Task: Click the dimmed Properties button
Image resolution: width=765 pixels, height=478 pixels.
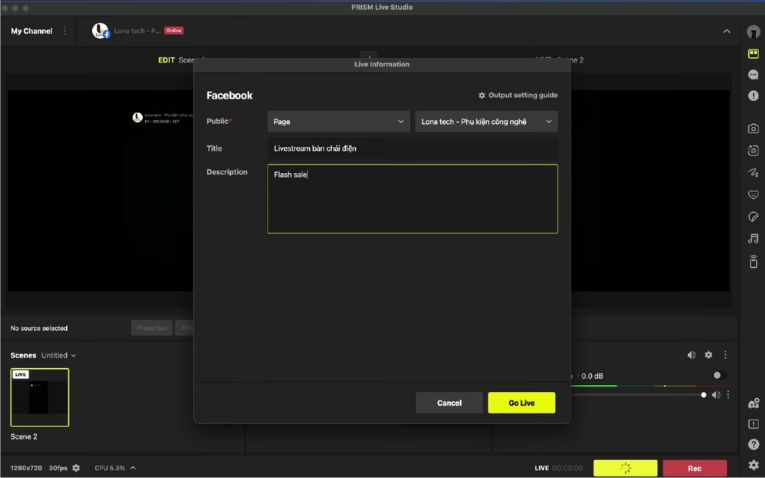Action: coord(152,328)
